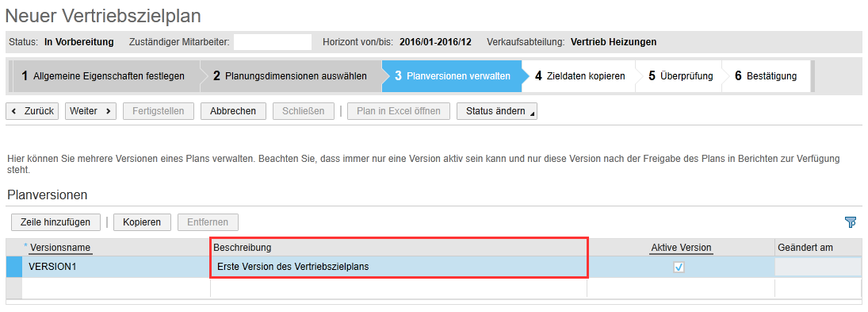Add a row with Zeile hinzufügen
868x312 pixels.
55,222
